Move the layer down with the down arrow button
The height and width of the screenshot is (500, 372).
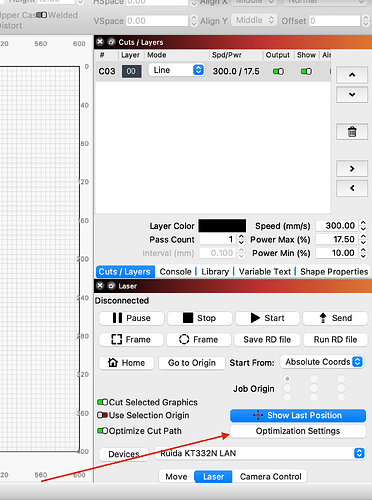(x=352, y=95)
